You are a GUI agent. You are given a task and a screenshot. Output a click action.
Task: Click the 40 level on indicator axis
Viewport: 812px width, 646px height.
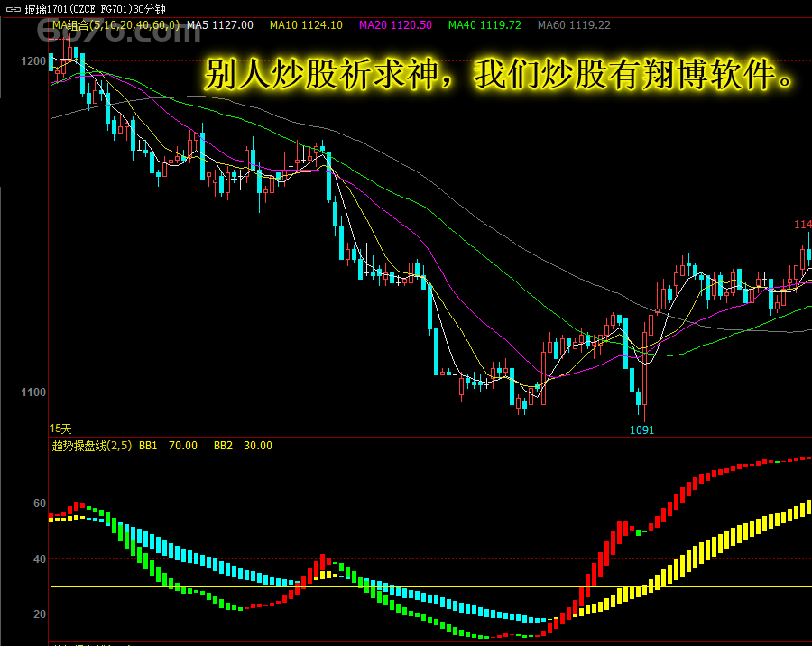(x=40, y=559)
